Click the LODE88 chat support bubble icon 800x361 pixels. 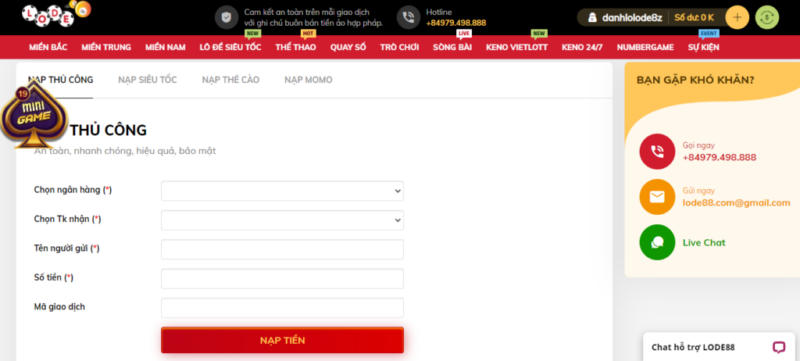[779, 347]
